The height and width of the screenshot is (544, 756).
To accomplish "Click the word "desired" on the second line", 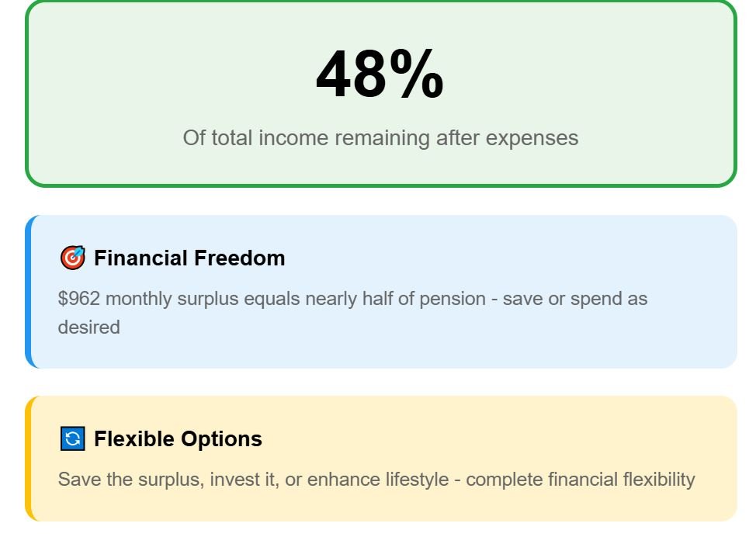I will [88, 327].
